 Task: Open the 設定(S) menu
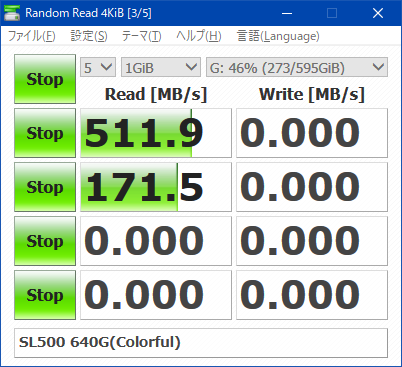pyautogui.click(x=89, y=36)
